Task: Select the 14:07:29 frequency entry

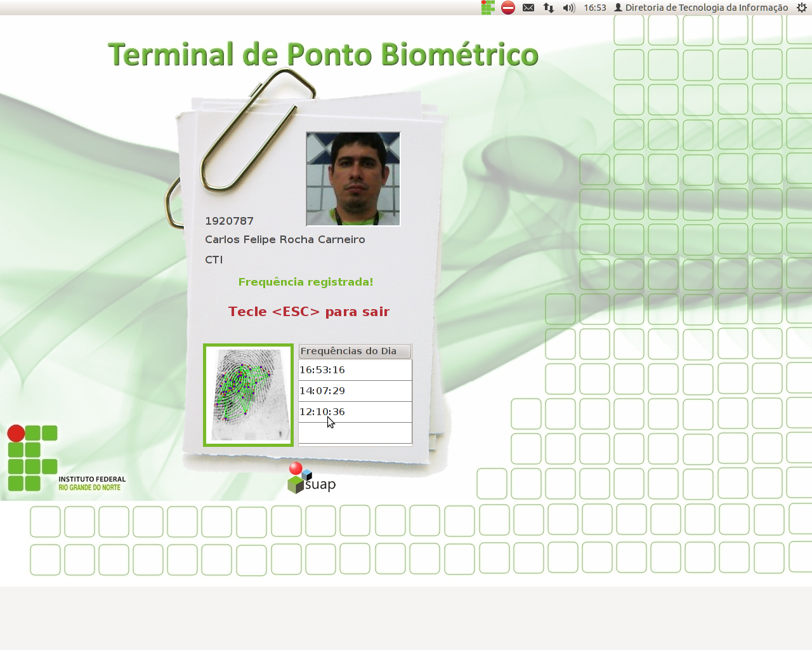Action: (x=355, y=391)
